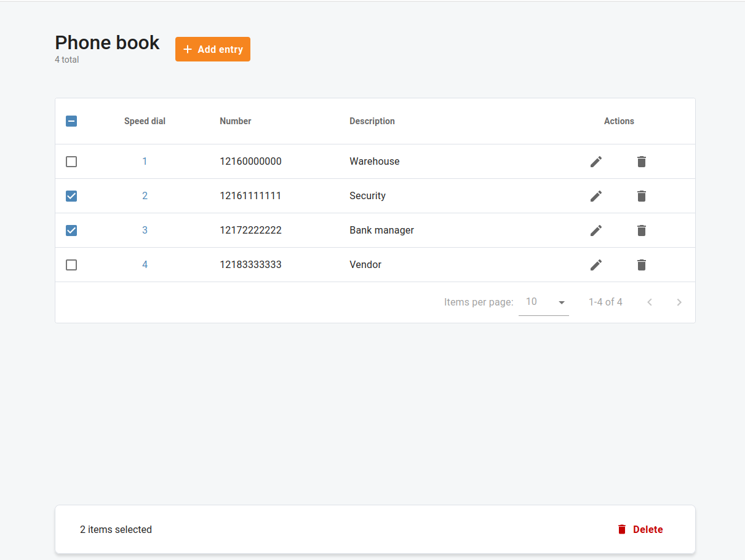
Task: Remove the Security entry with trash icon
Action: coord(641,196)
